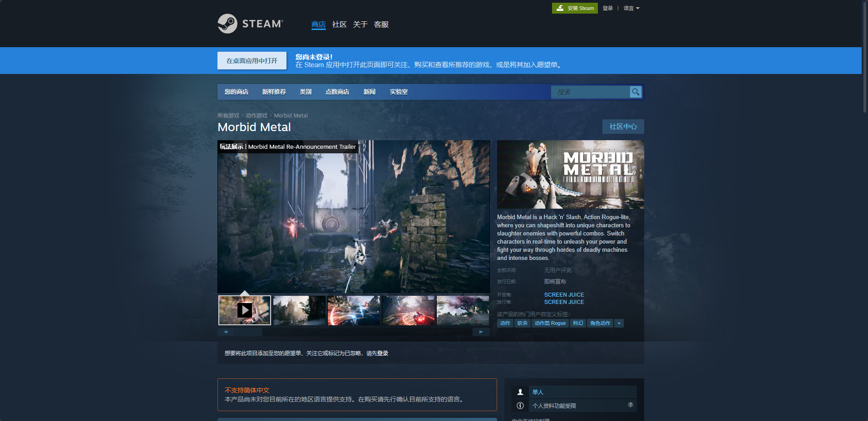Image resolution: width=868 pixels, height=421 pixels.
Task: Open the 语言 language dropdown
Action: pyautogui.click(x=631, y=8)
